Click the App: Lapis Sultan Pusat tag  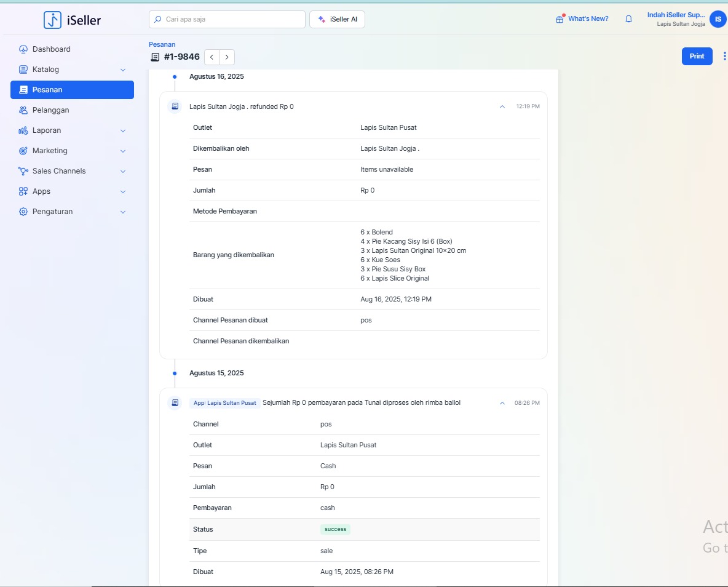click(224, 403)
